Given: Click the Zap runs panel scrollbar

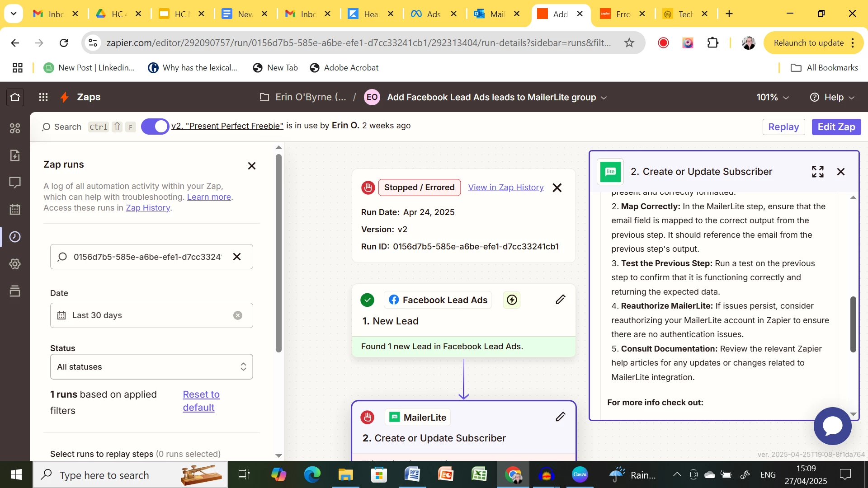Looking at the screenshot, I should (x=278, y=253).
